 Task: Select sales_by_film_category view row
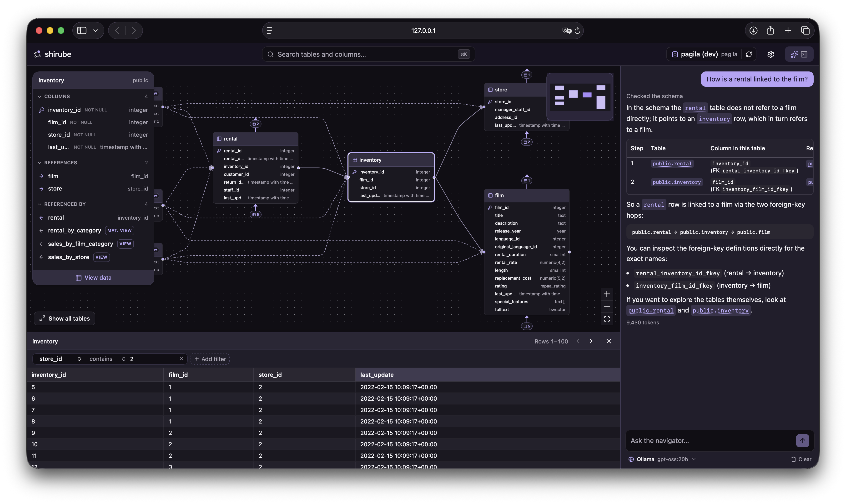tap(93, 244)
